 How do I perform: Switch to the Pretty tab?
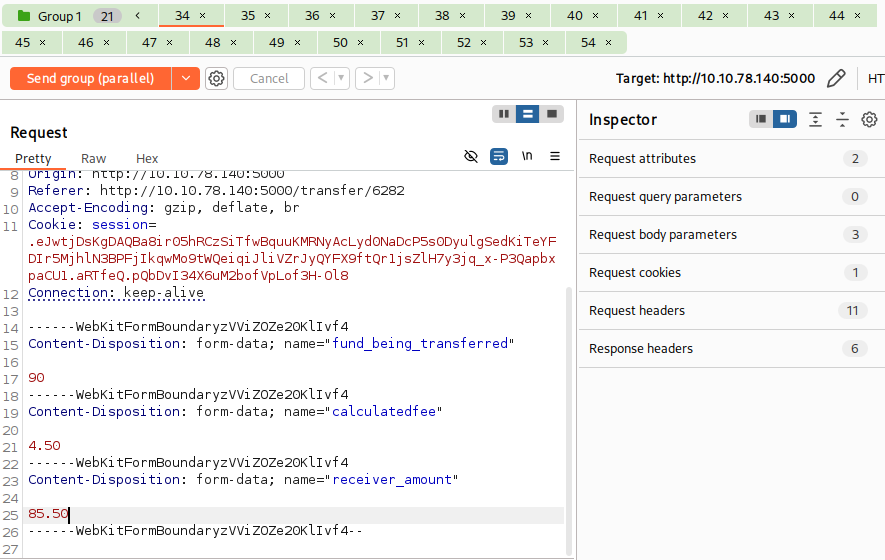33,159
